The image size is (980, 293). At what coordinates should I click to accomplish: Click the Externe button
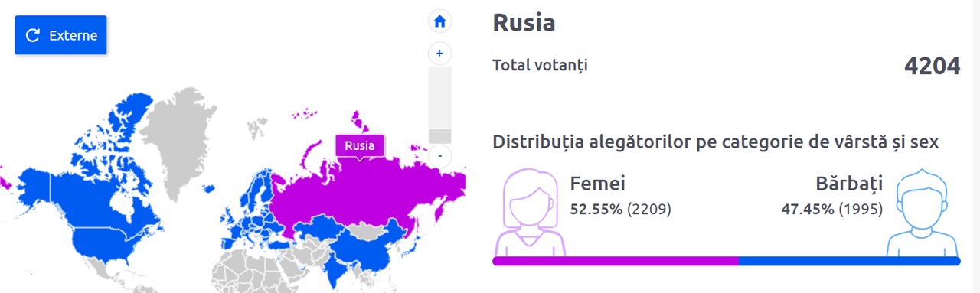[61, 35]
